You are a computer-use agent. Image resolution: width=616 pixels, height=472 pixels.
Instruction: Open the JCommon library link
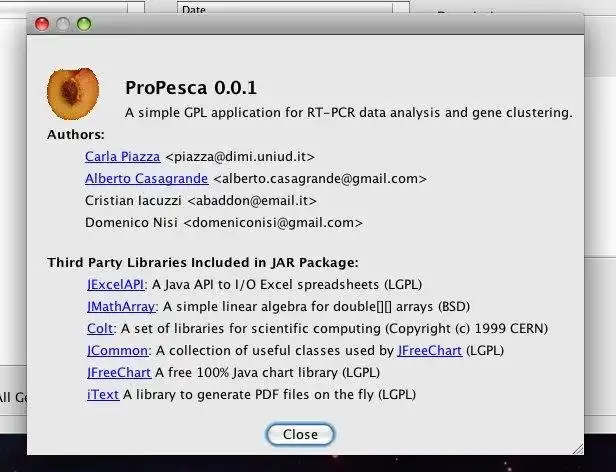(x=117, y=350)
